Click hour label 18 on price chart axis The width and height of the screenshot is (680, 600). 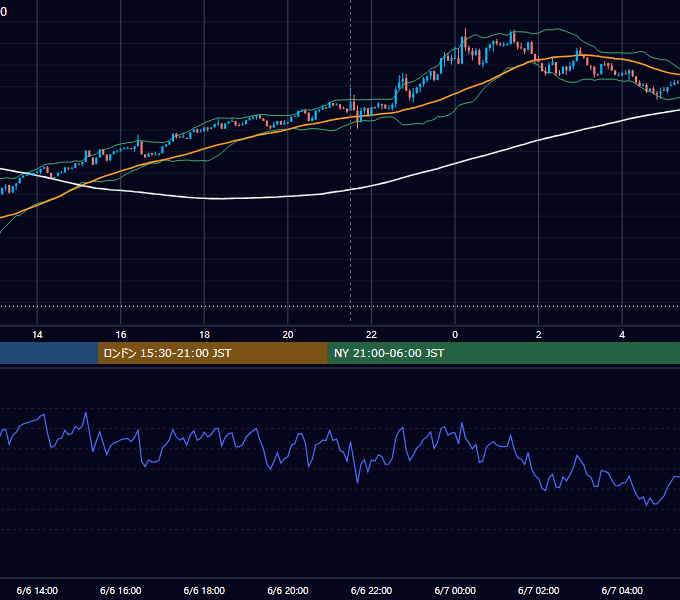coord(204,335)
